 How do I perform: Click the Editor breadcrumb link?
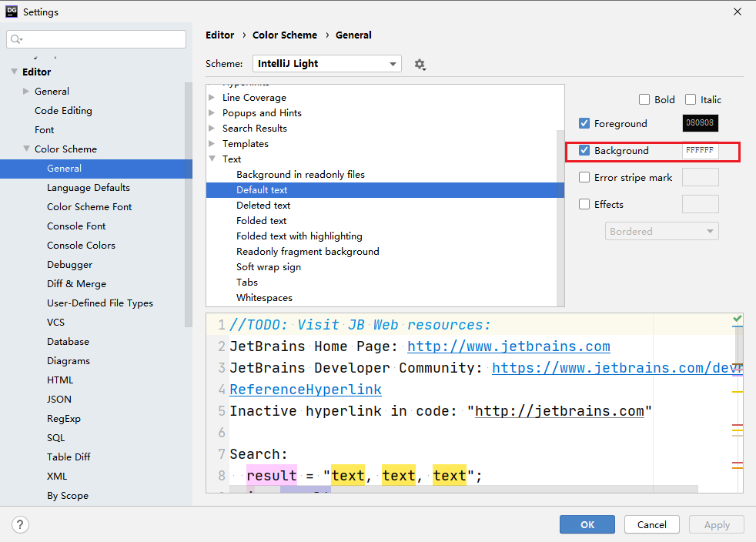[x=220, y=35]
